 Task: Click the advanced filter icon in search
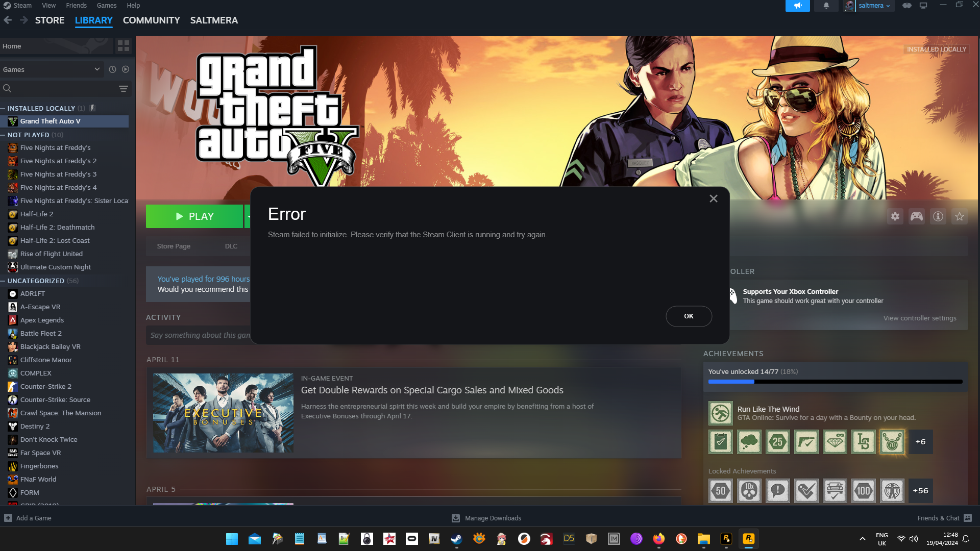click(x=123, y=88)
